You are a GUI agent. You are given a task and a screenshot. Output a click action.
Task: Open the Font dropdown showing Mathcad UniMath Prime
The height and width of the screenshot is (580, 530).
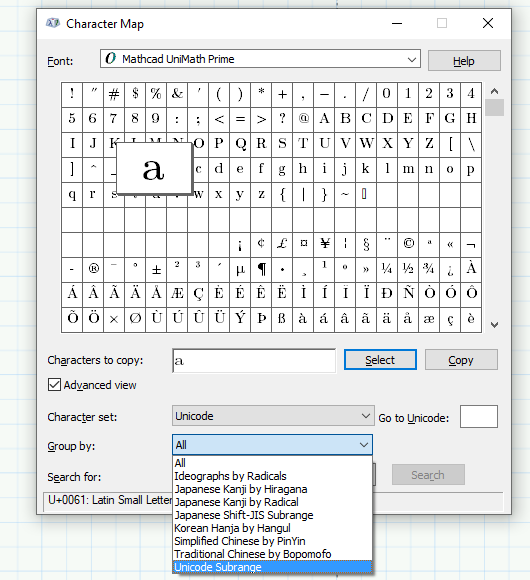(260, 59)
